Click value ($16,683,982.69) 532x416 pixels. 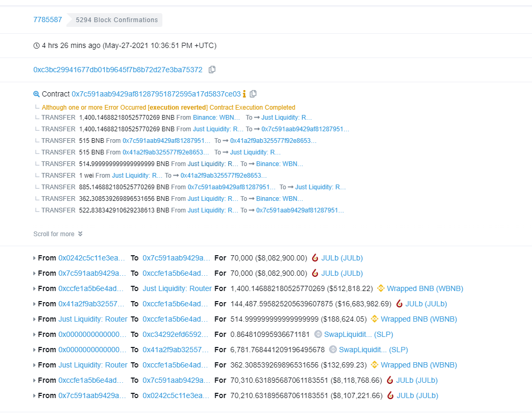[x=363, y=304]
